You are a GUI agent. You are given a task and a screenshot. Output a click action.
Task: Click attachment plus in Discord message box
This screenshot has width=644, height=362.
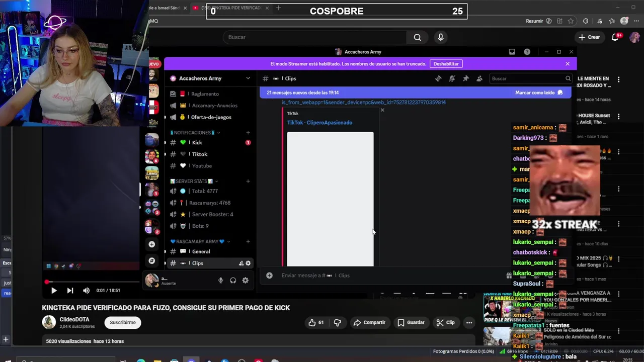pos(269,276)
